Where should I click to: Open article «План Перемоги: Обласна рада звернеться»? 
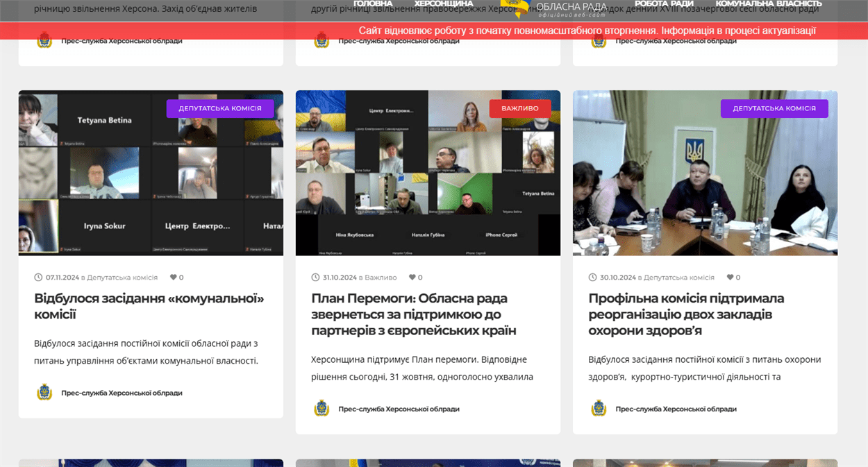[x=414, y=314]
